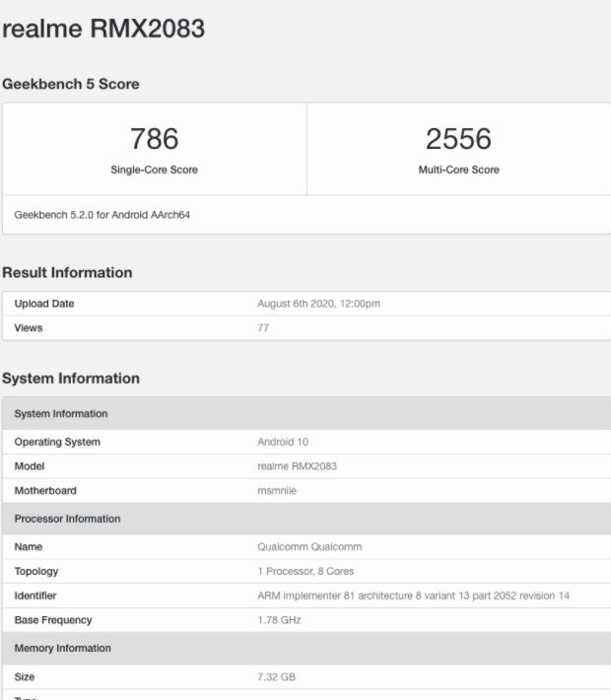Click the Geekbench 5 Score heading
This screenshot has width=611, height=700.
click(x=71, y=84)
